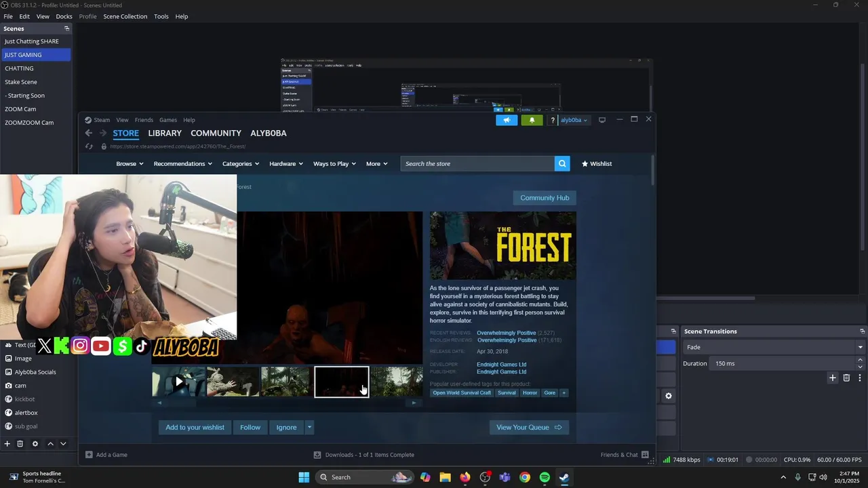Screen dimensions: 868x488
Task: Open Steam Downloads from the bottom bar
Action: pyautogui.click(x=363, y=455)
